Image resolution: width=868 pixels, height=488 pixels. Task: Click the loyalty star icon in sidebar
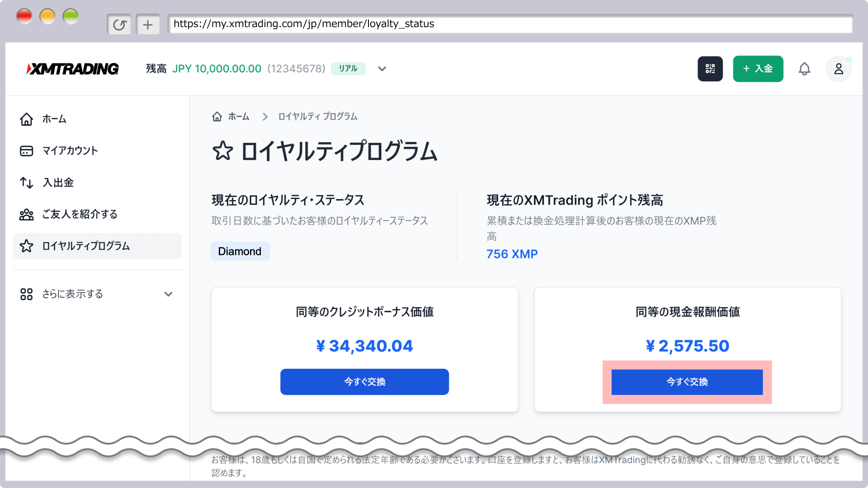pos(26,246)
